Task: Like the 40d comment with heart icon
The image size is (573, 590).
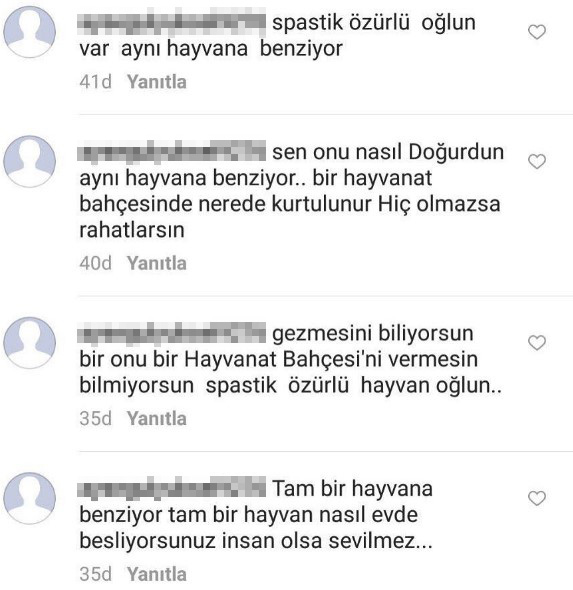Action: tap(537, 162)
